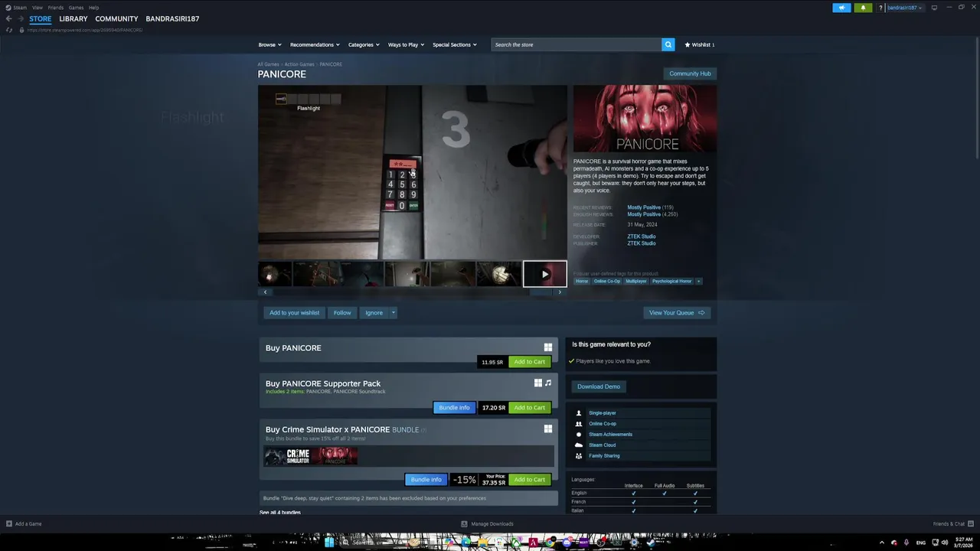Follow the All Games breadcrumb link
Viewport: 980px width, 551px height.
(x=268, y=64)
